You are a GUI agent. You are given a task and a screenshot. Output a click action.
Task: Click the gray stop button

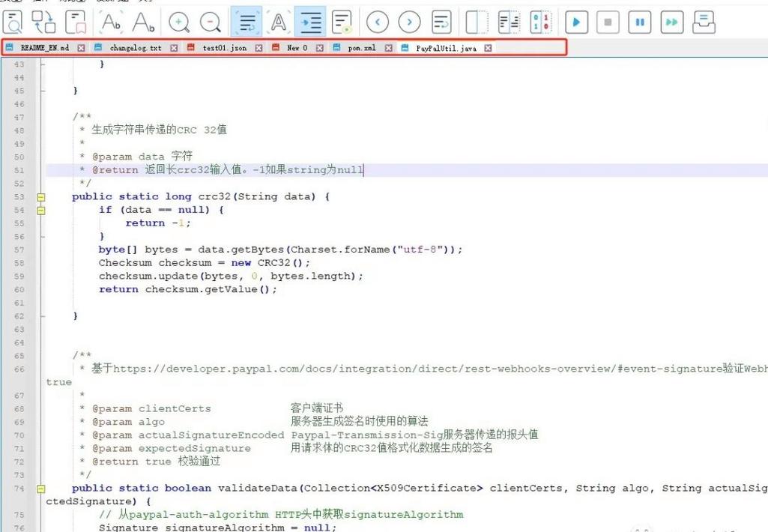608,22
